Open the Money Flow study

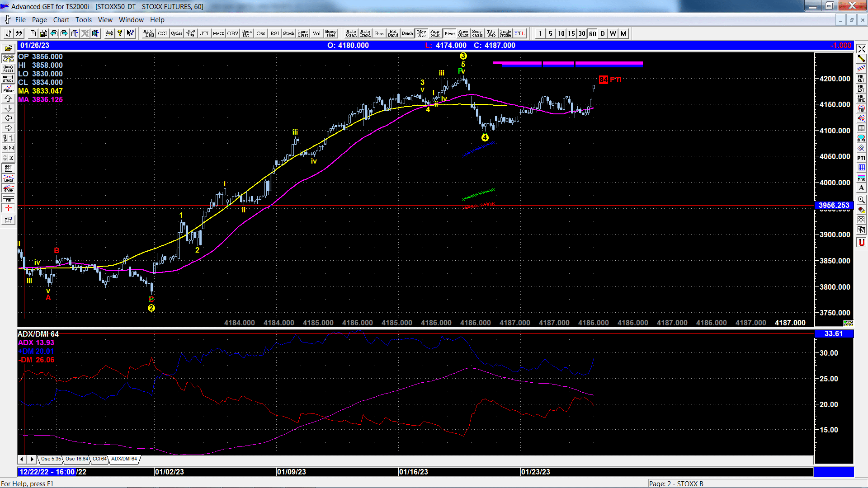tap(331, 33)
